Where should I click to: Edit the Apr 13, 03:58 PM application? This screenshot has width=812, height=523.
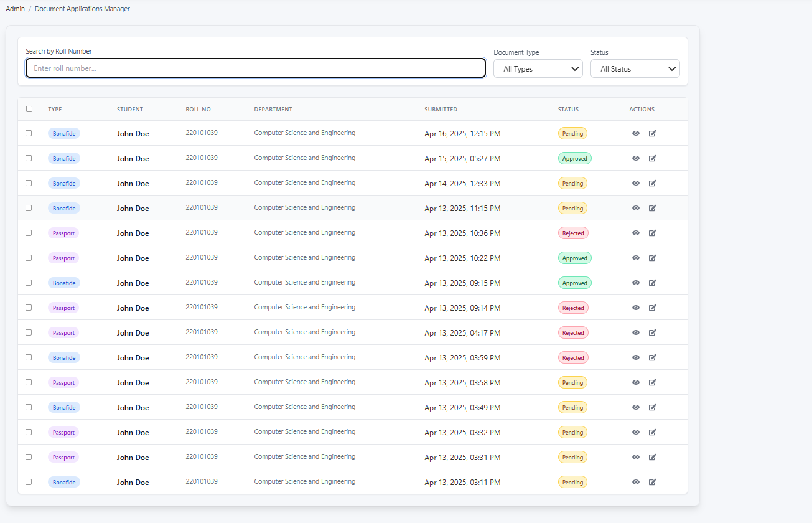click(653, 382)
